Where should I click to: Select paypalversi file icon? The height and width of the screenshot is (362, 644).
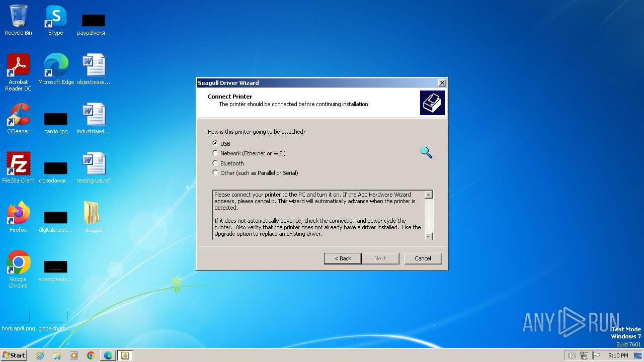(94, 25)
